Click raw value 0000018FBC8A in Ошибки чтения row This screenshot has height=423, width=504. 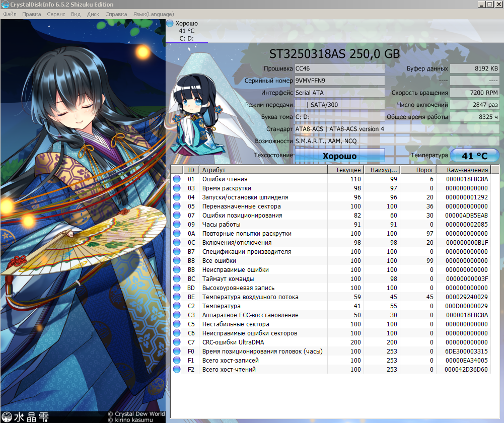point(467,179)
